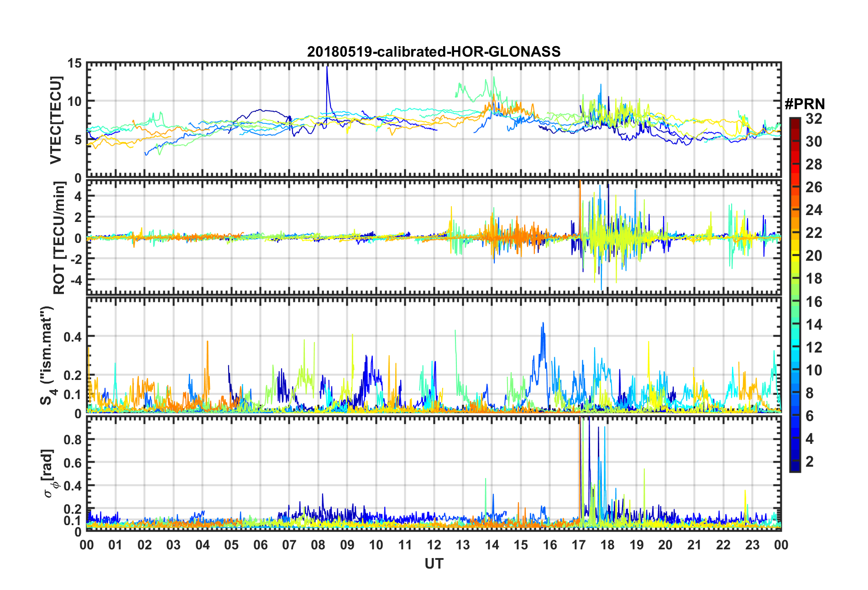Click the sigma-phi [rad] y-axis label

[50, 474]
